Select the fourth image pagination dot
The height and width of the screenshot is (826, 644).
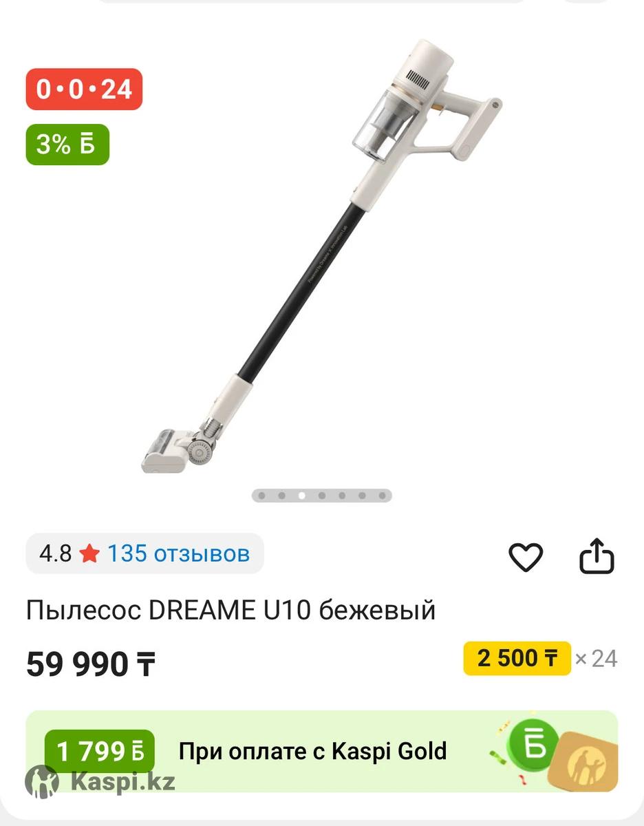[322, 495]
